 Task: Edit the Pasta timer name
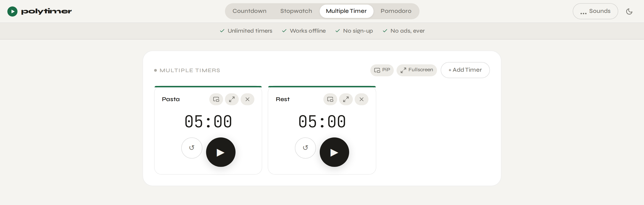click(171, 99)
